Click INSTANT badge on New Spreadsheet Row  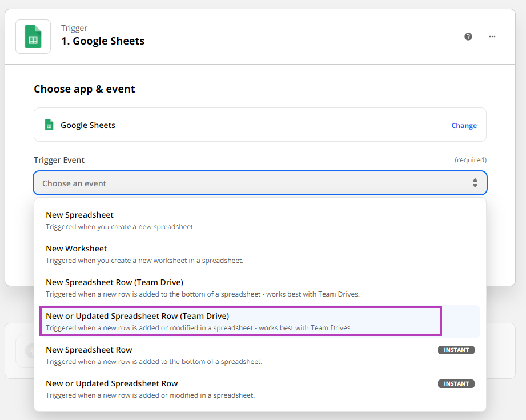tap(456, 350)
